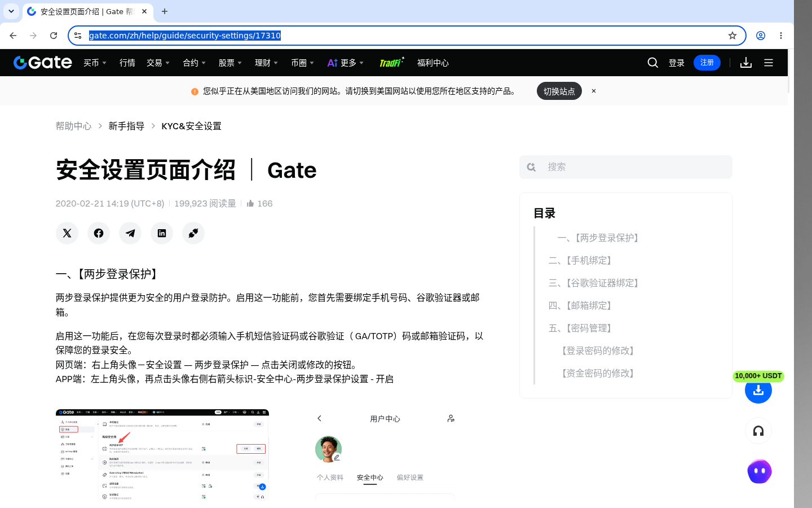Go to KYC&安全设置 breadcrumb
812x508 pixels.
point(191,126)
